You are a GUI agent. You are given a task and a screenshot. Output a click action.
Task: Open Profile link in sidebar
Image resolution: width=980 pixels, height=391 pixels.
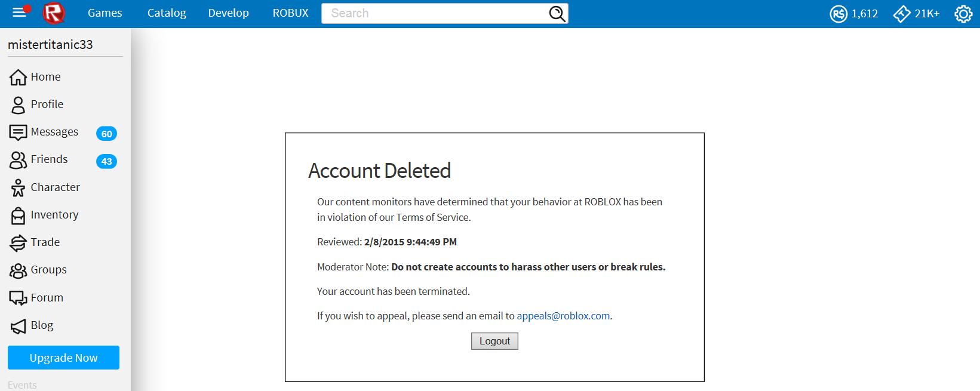click(47, 104)
